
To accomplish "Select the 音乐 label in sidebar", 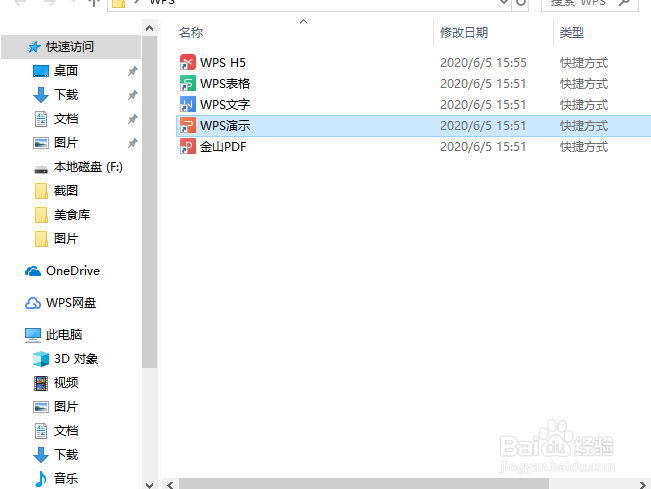I will click(66, 479).
